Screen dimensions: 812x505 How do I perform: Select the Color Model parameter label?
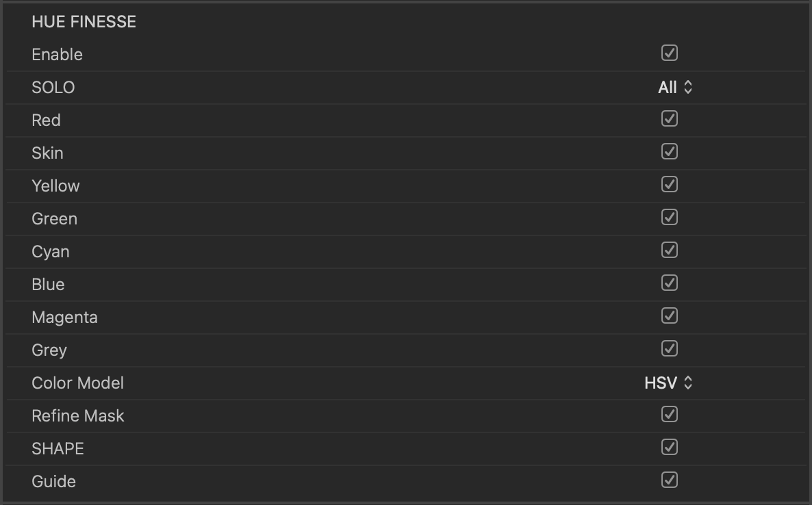point(77,383)
